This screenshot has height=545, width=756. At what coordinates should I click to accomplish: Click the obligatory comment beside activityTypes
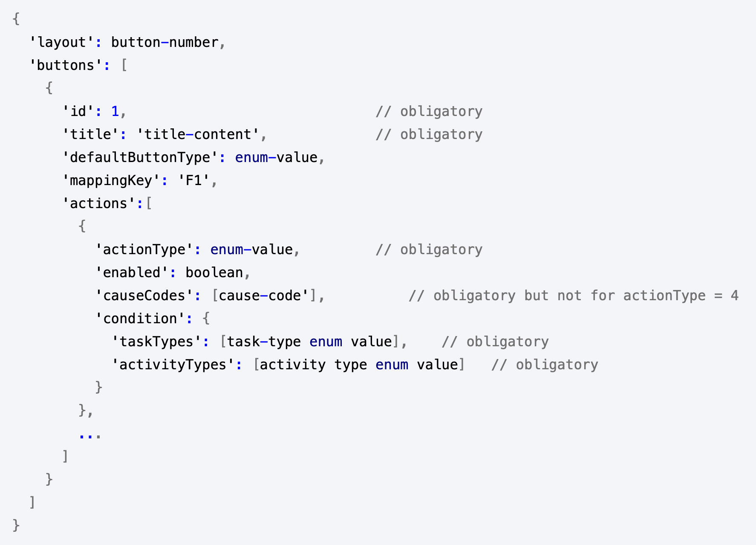(545, 365)
